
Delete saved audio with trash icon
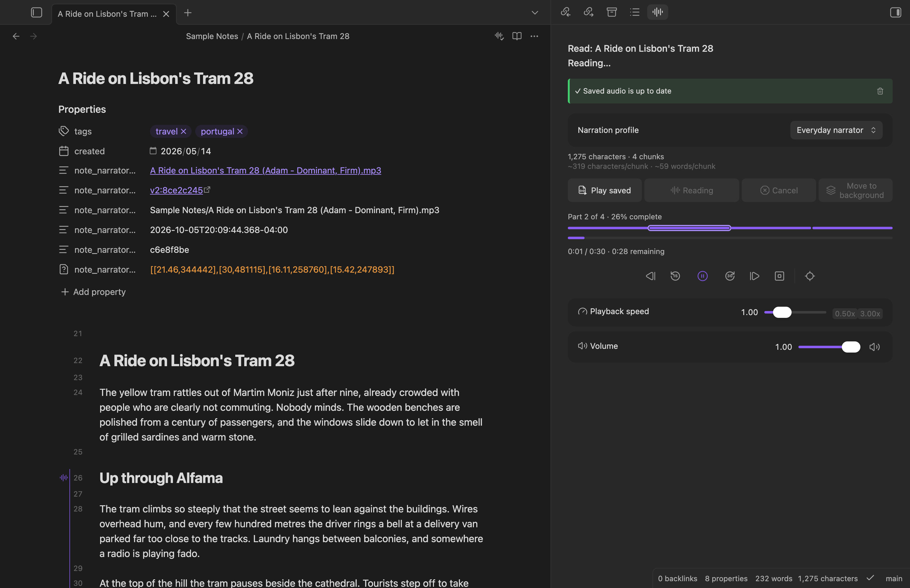pyautogui.click(x=880, y=91)
